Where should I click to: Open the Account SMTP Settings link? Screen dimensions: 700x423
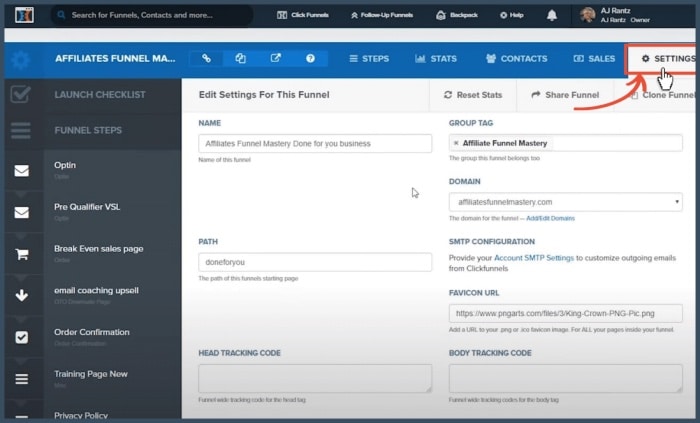(533, 258)
